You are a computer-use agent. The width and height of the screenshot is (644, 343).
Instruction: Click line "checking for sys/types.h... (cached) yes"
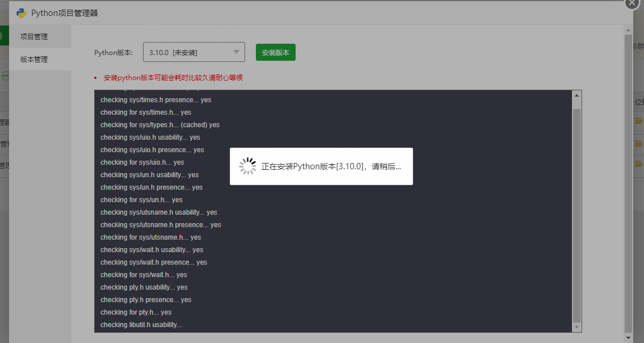click(x=160, y=125)
